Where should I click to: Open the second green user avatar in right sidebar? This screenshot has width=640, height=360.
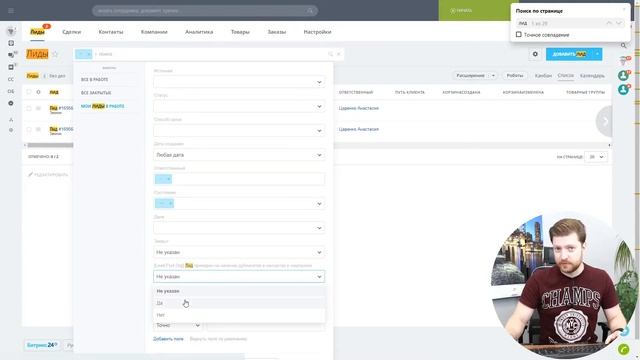tap(623, 89)
